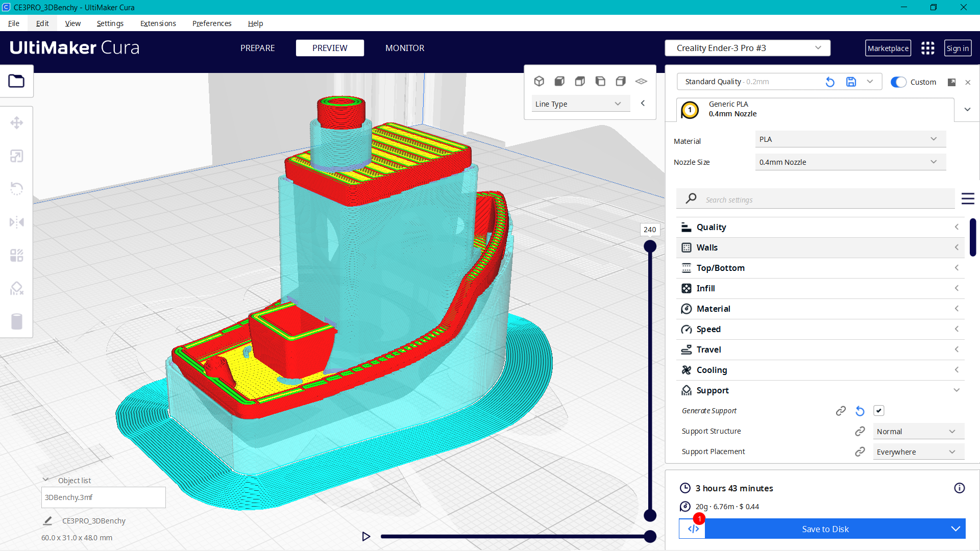Viewport: 980px width, 551px height.
Task: Click the top handle of the layer slider
Action: point(650,247)
